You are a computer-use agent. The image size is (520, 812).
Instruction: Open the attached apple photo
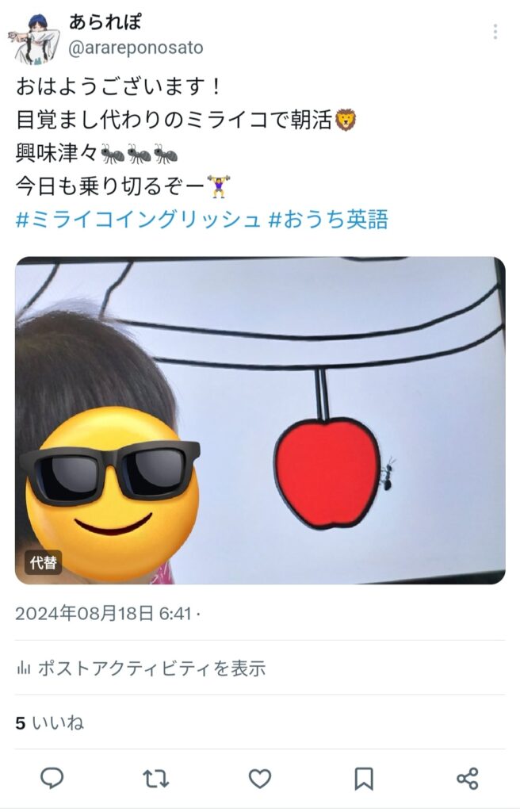pyautogui.click(x=260, y=420)
